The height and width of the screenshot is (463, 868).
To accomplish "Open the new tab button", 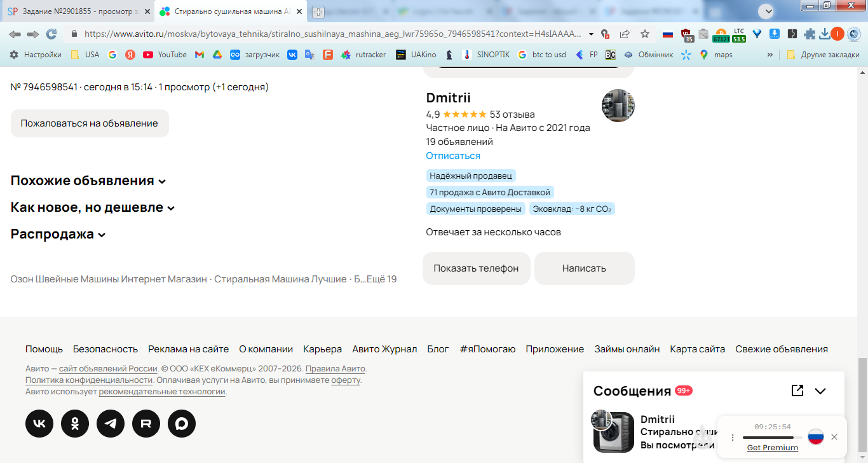I will click(x=318, y=11).
